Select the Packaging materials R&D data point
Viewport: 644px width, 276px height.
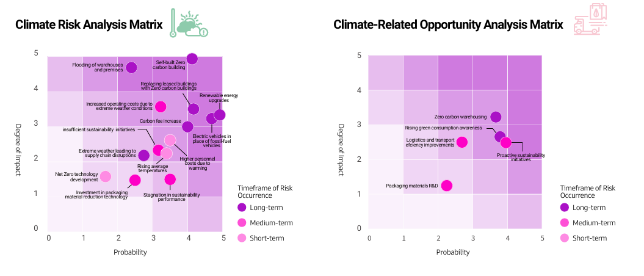point(447,186)
